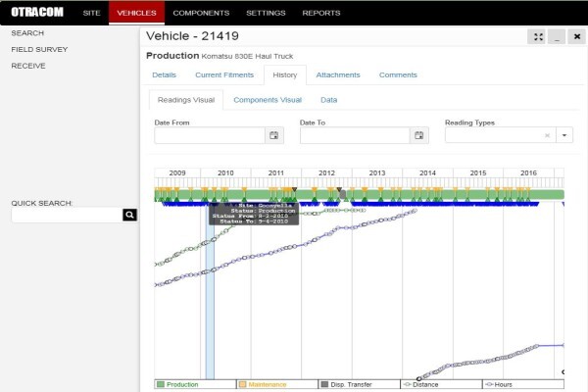Select the Readings Visual sub-tab
The image size is (588, 392).
click(x=186, y=100)
